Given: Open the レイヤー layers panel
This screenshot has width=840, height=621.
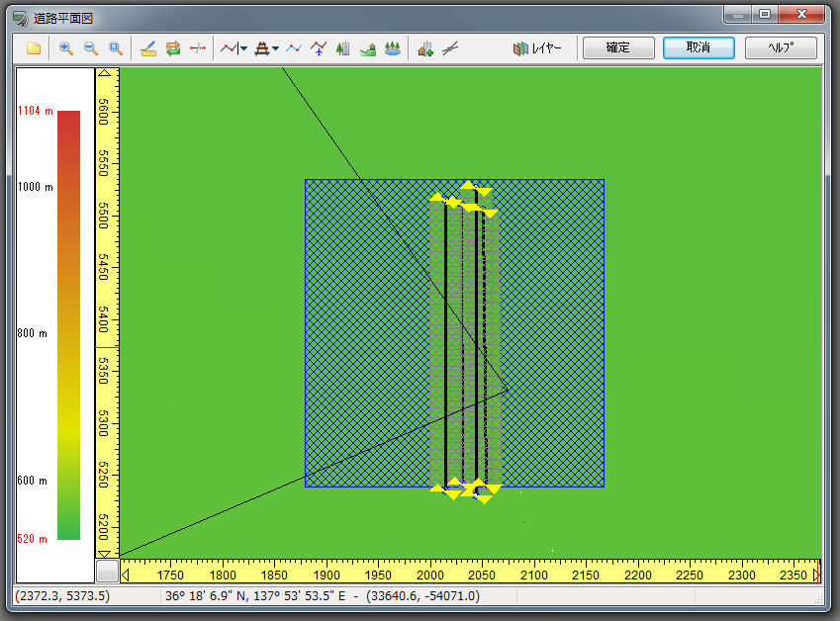Looking at the screenshot, I should 537,48.
